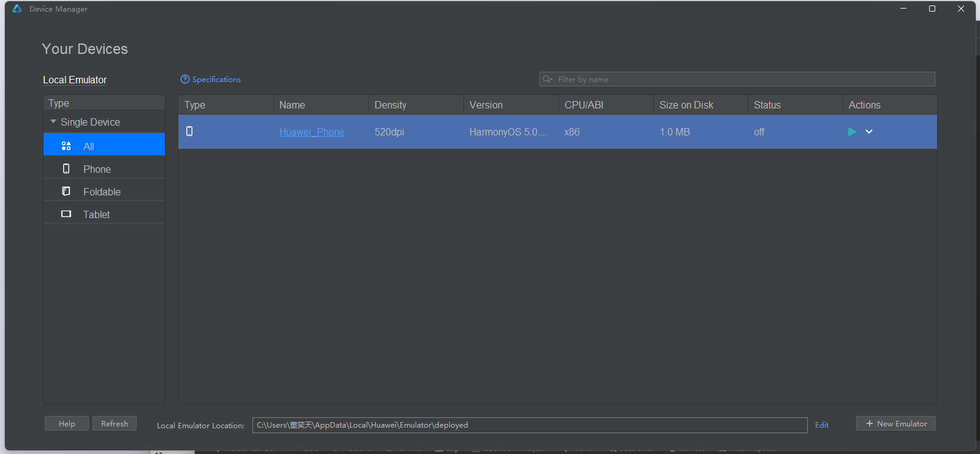Click the question mark icon beside Specifications
The height and width of the screenshot is (454, 980).
(x=185, y=79)
